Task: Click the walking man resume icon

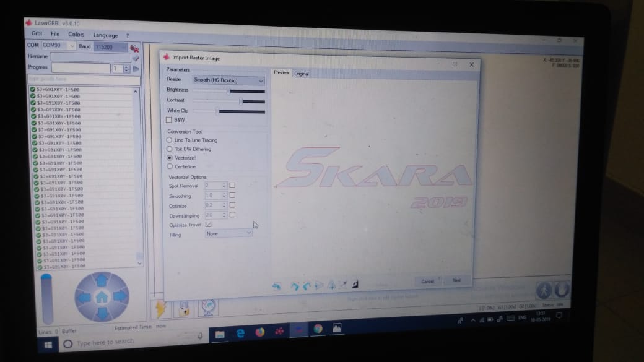Action: [x=544, y=291]
